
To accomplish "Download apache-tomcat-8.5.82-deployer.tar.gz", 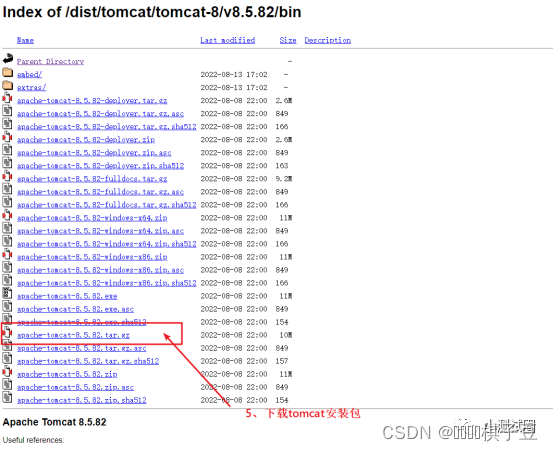I will (92, 100).
